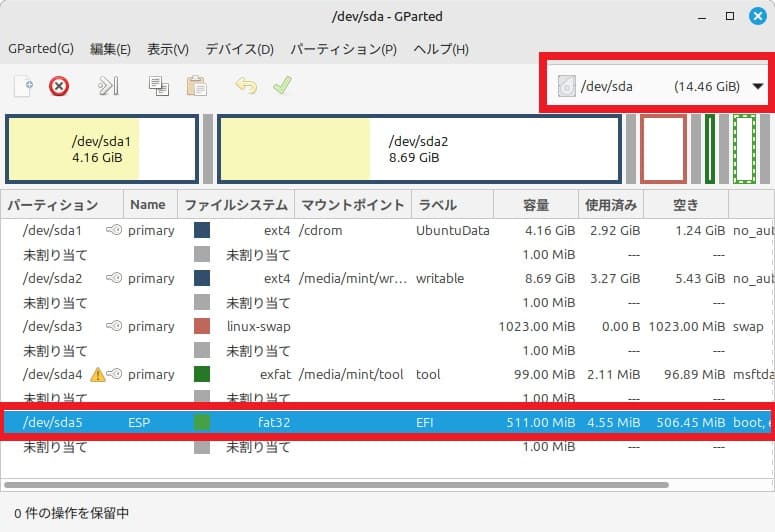Click the 8.69 GiB capacity cell in table
The width and height of the screenshot is (775, 532).
(550, 278)
